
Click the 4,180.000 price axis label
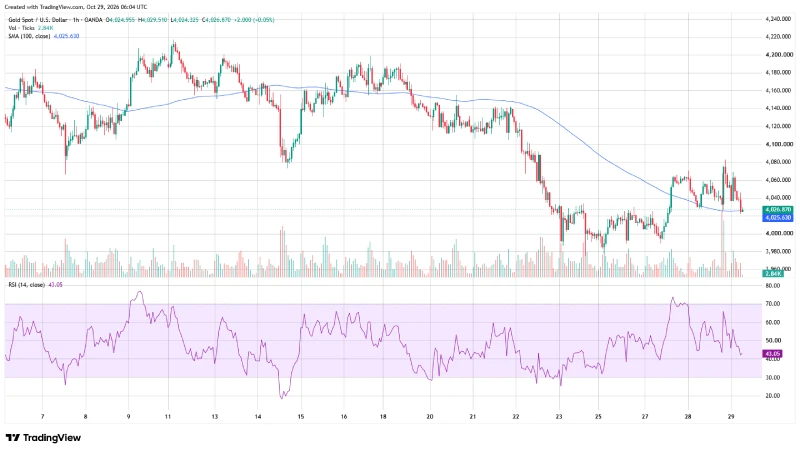coord(779,72)
